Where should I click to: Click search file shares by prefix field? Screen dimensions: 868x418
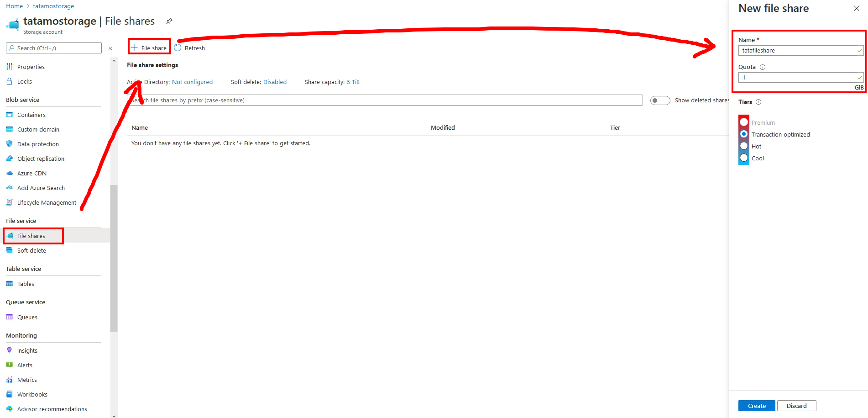point(385,100)
